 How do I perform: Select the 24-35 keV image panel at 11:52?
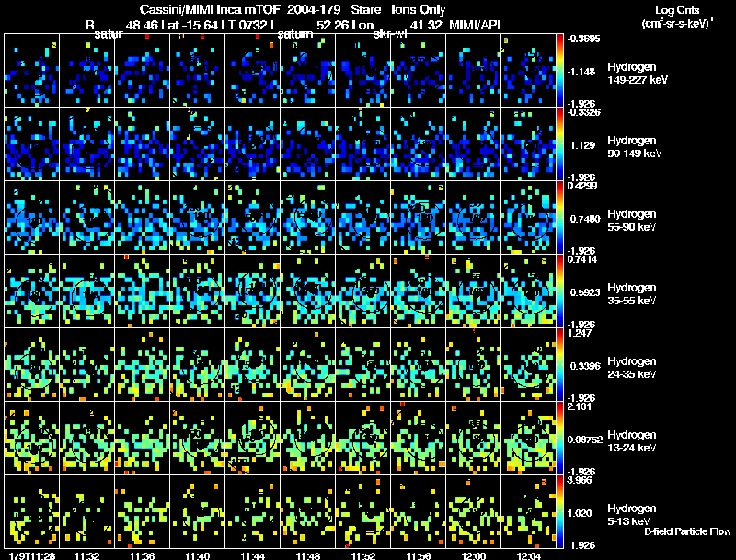pyautogui.click(x=362, y=365)
